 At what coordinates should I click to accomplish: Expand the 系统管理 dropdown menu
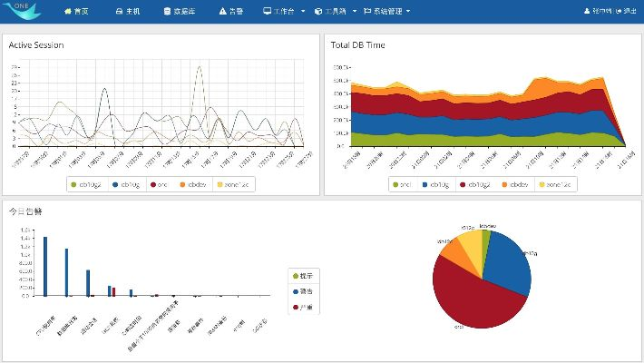(x=385, y=12)
